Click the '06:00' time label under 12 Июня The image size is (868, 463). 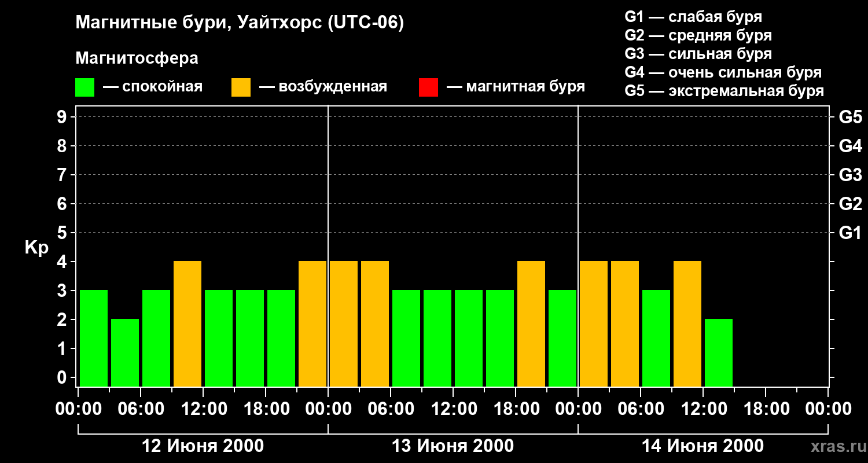pyautogui.click(x=141, y=409)
